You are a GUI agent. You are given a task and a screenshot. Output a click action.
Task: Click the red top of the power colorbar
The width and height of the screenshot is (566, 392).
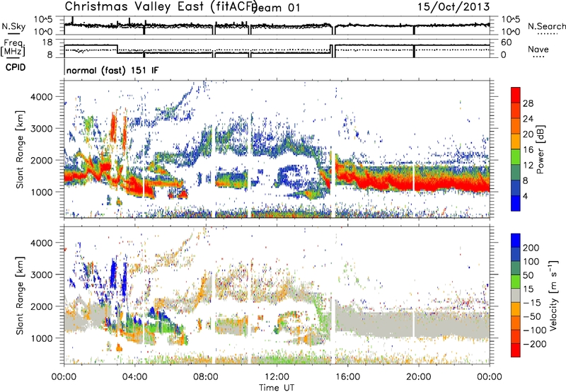pyautogui.click(x=516, y=95)
